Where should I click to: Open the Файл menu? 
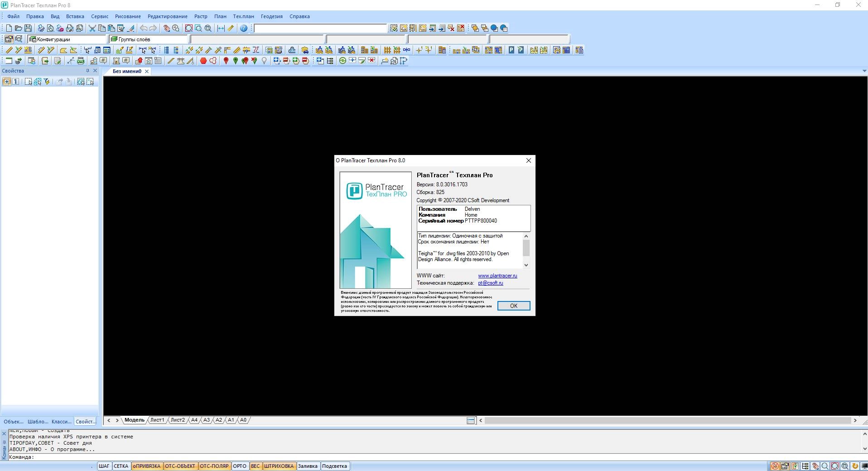(x=13, y=16)
